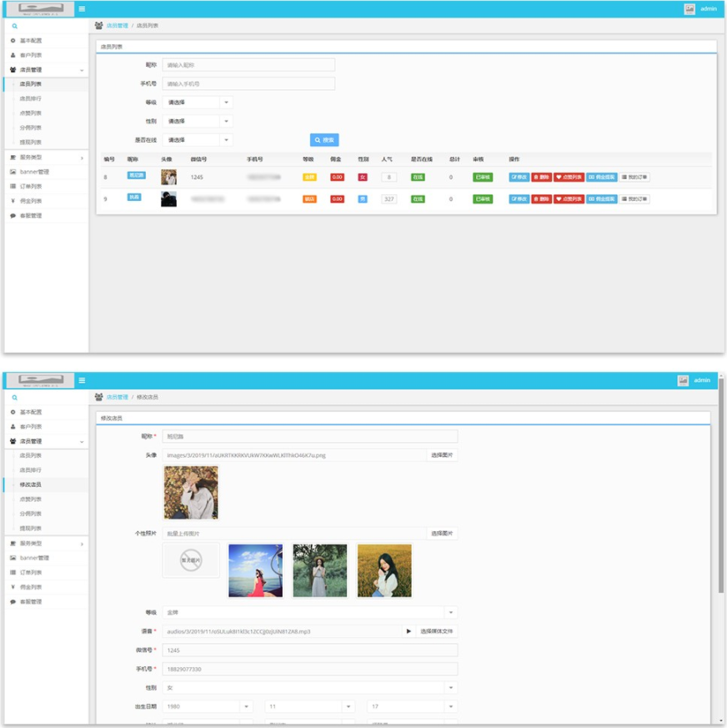
Task: Click red 删除 delete button for row 9
Action: (541, 199)
